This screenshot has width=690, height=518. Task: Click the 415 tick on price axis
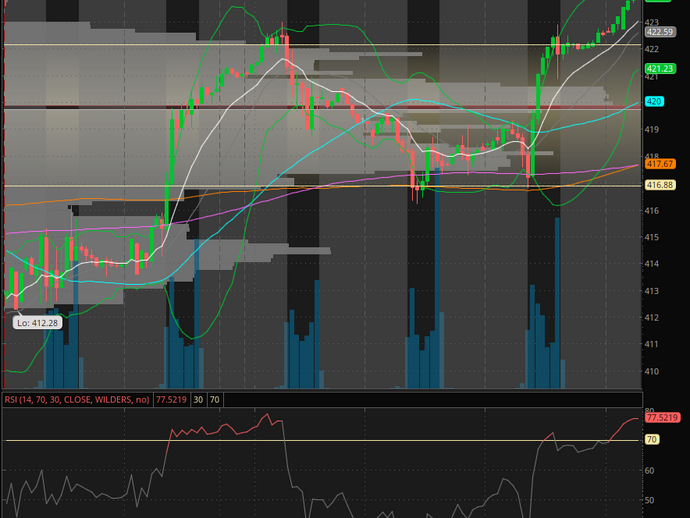coord(651,237)
